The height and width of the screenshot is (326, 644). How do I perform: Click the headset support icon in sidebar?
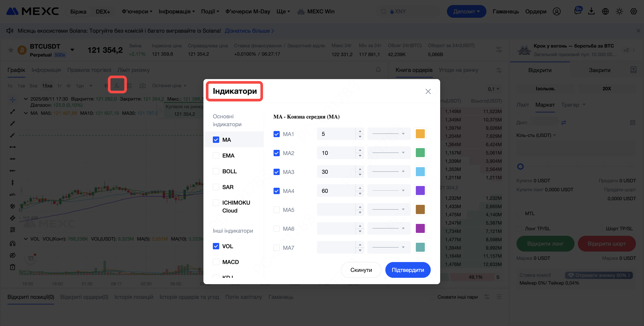pos(12,243)
